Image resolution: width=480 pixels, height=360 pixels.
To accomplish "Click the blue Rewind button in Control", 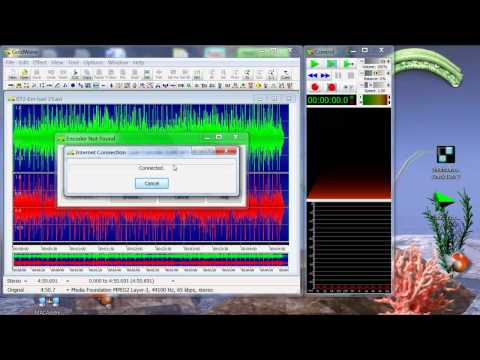I will pos(313,76).
